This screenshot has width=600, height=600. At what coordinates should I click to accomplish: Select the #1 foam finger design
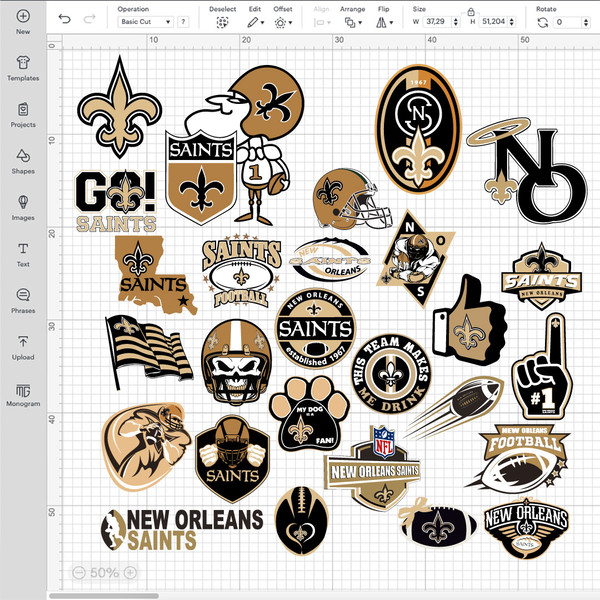tap(543, 367)
